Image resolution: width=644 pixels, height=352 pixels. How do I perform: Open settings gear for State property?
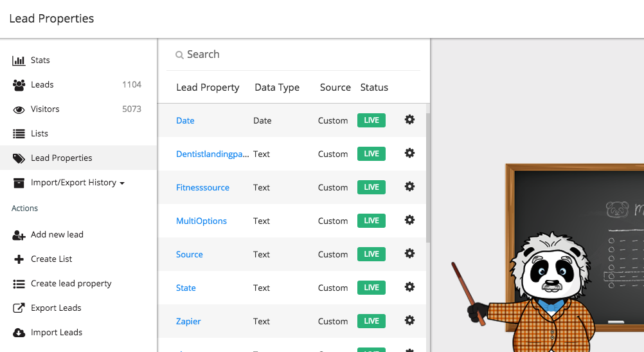coord(409,286)
